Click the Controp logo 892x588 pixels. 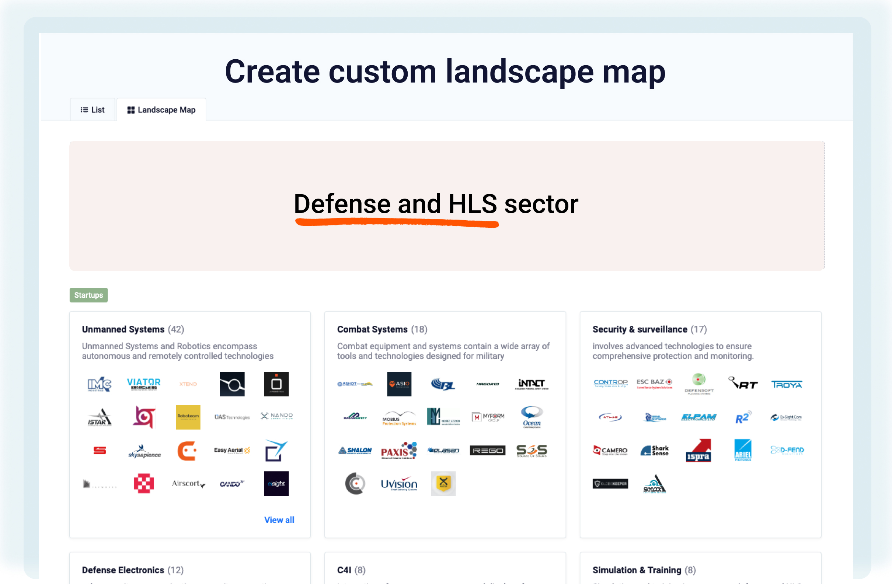tap(611, 383)
